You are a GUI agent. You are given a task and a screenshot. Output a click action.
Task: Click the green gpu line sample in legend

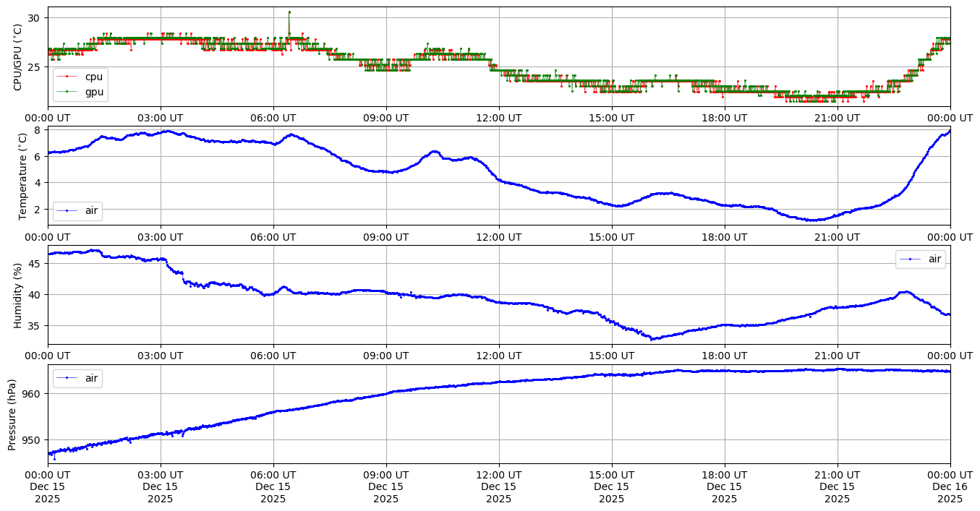click(x=67, y=91)
